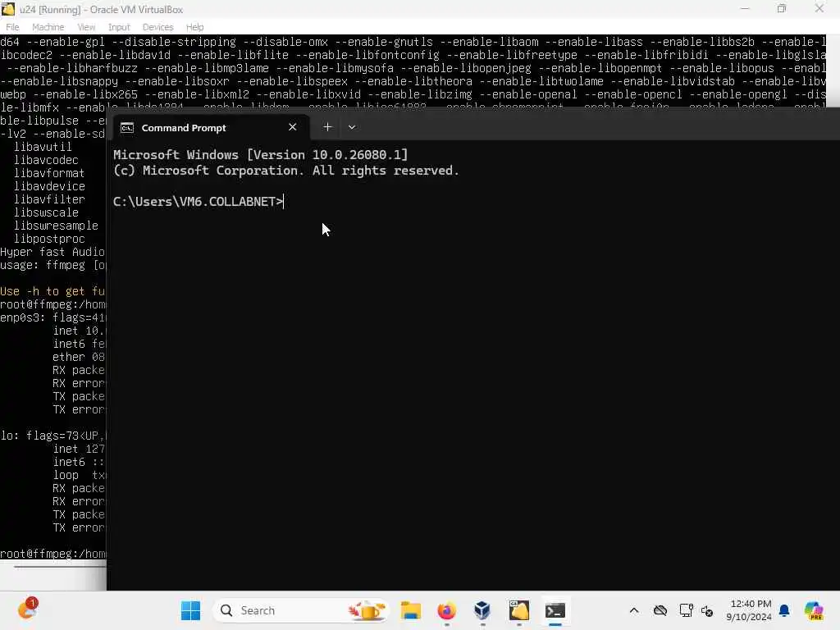
Task: Open the Devices menu
Action: coord(157,27)
